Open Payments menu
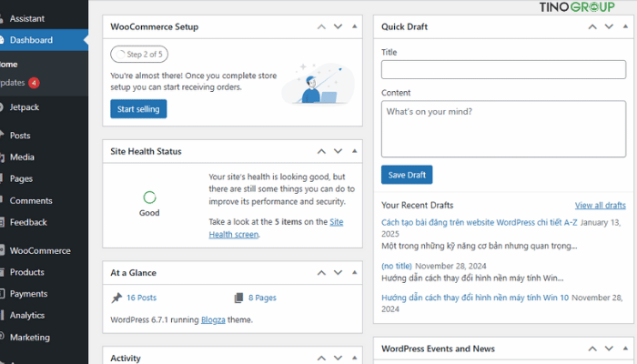This screenshot has width=637, height=364. click(28, 294)
